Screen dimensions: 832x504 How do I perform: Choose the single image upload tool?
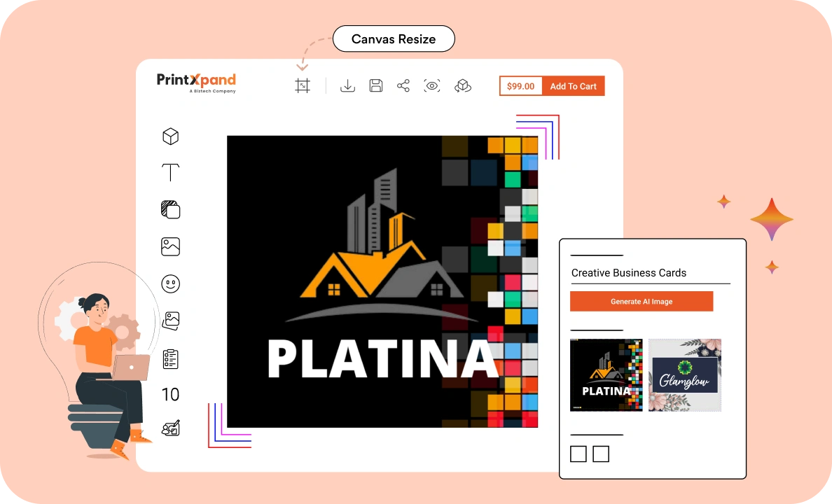pos(171,246)
